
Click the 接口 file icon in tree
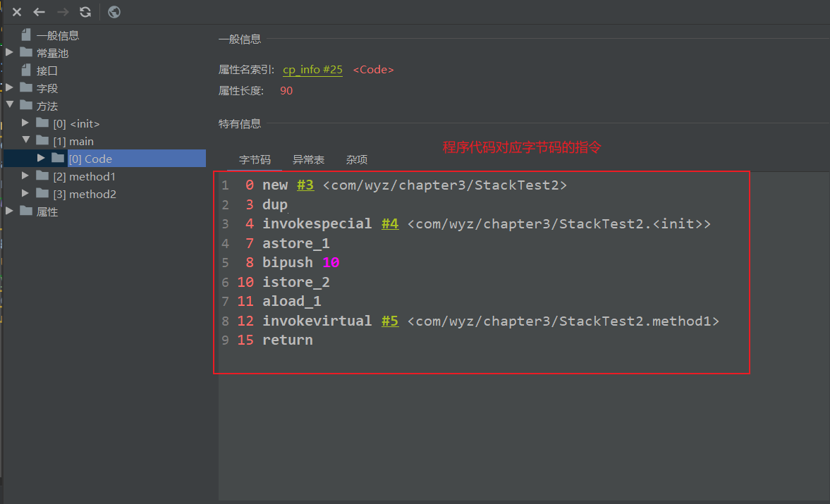[x=26, y=70]
